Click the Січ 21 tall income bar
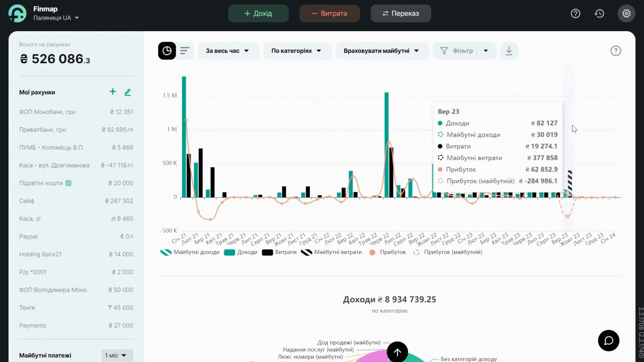The height and width of the screenshot is (362, 644). coord(184,137)
